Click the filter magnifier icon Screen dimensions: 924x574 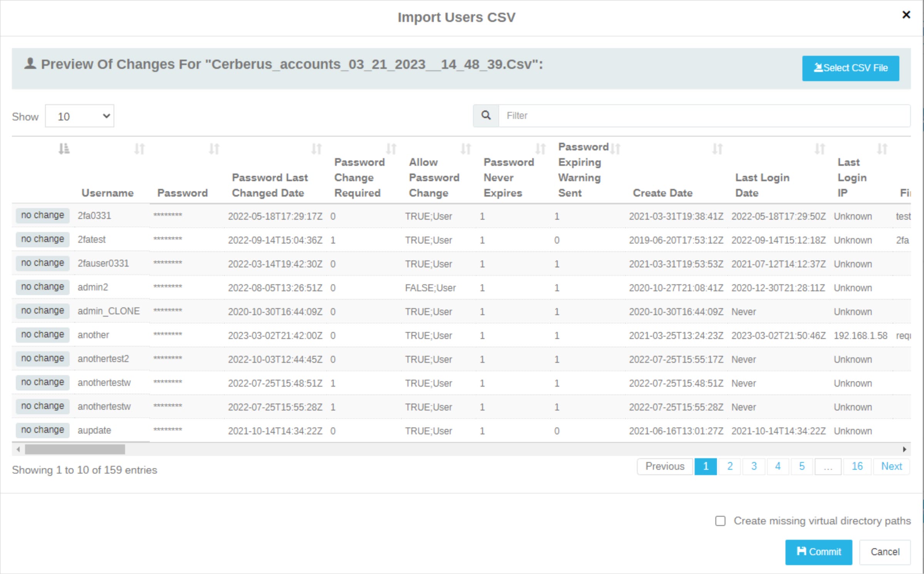coord(486,115)
